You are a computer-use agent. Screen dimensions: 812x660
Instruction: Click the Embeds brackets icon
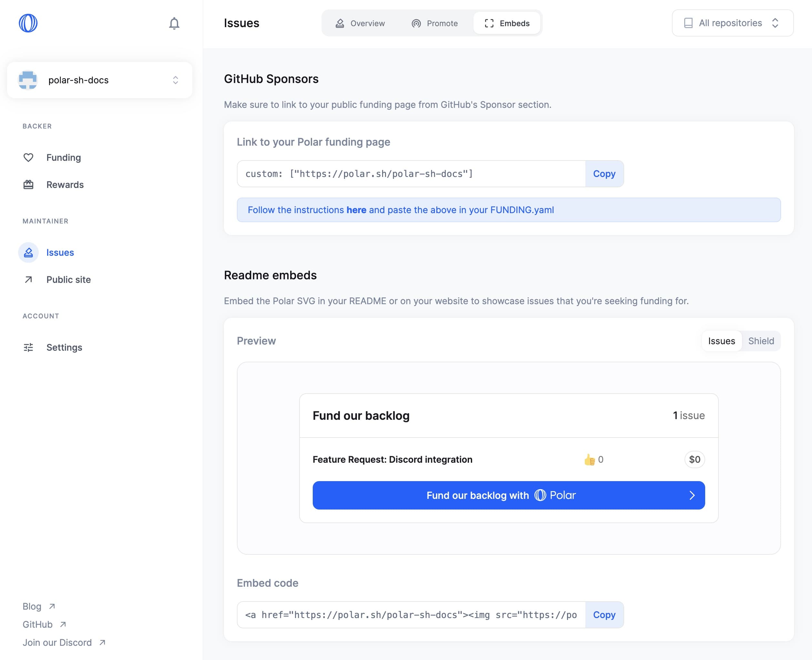tap(489, 23)
